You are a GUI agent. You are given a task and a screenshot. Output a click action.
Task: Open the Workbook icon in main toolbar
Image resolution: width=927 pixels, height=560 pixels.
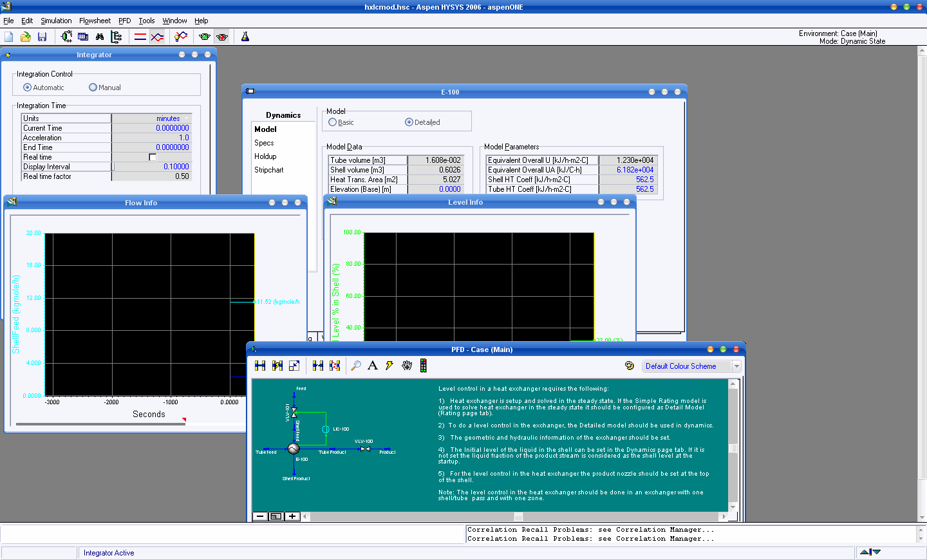(x=83, y=37)
